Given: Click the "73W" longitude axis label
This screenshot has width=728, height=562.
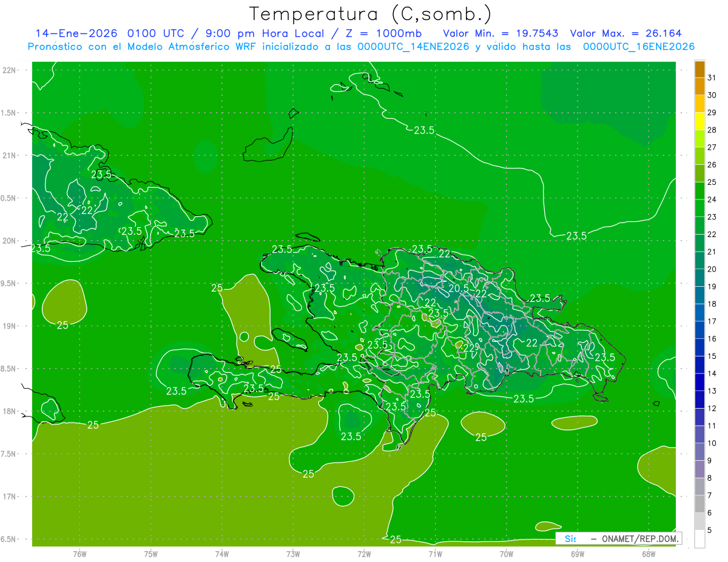Looking at the screenshot, I should pos(293,554).
